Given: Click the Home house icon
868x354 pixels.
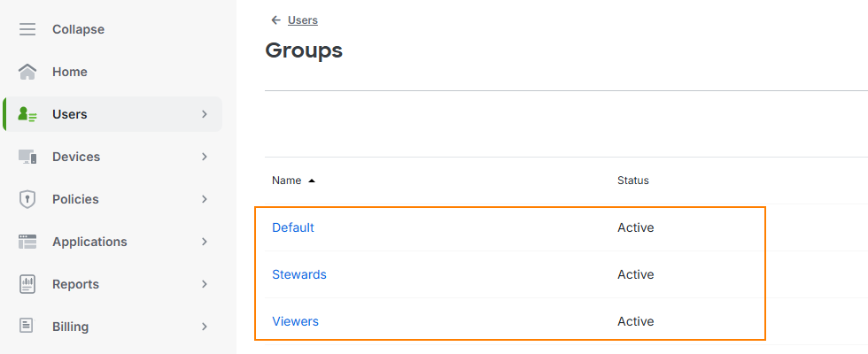Looking at the screenshot, I should coord(27,72).
